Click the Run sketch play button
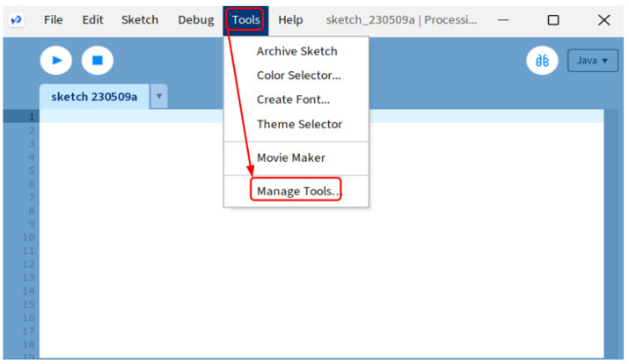The width and height of the screenshot is (629, 364). [x=56, y=61]
